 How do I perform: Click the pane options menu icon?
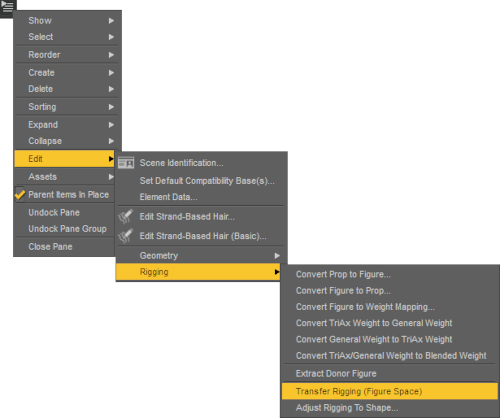point(7,6)
